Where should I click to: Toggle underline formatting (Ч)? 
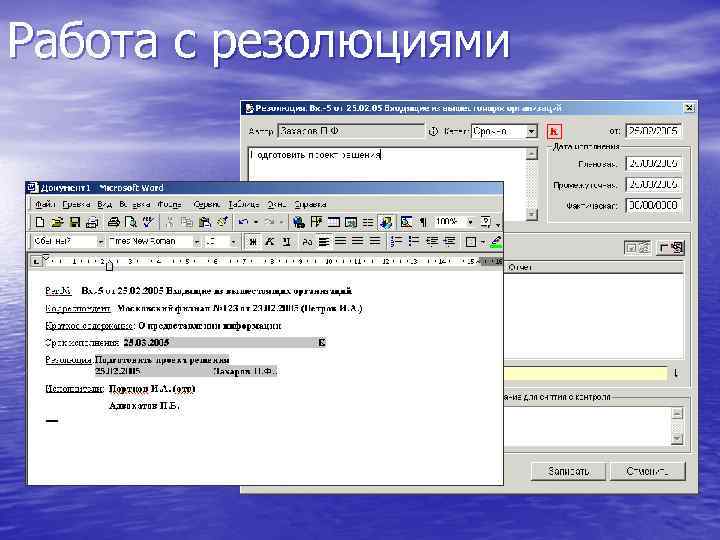coord(287,242)
